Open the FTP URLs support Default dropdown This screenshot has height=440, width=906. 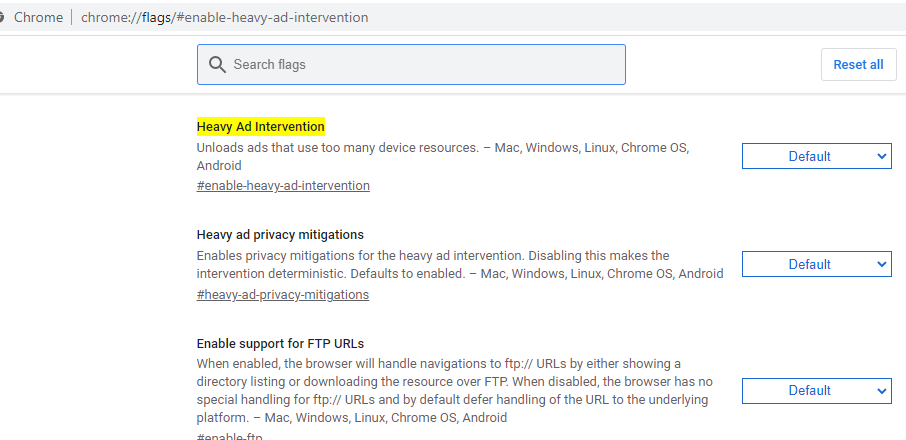[816, 390]
